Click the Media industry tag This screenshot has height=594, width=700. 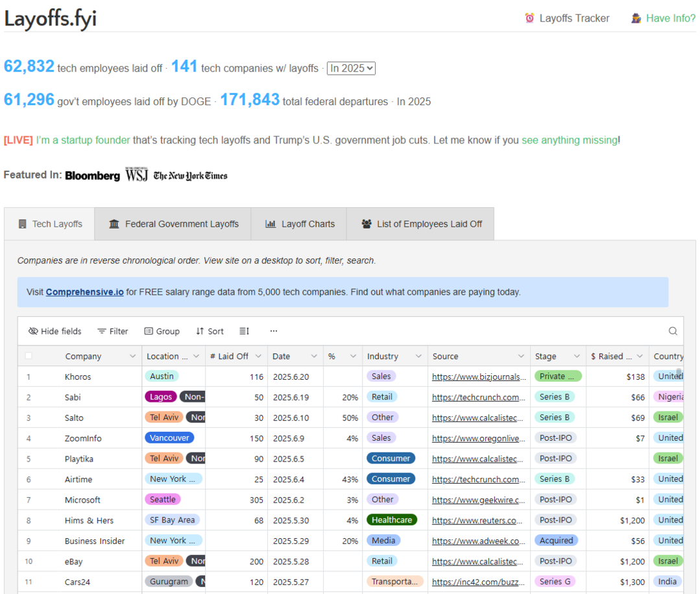point(383,540)
